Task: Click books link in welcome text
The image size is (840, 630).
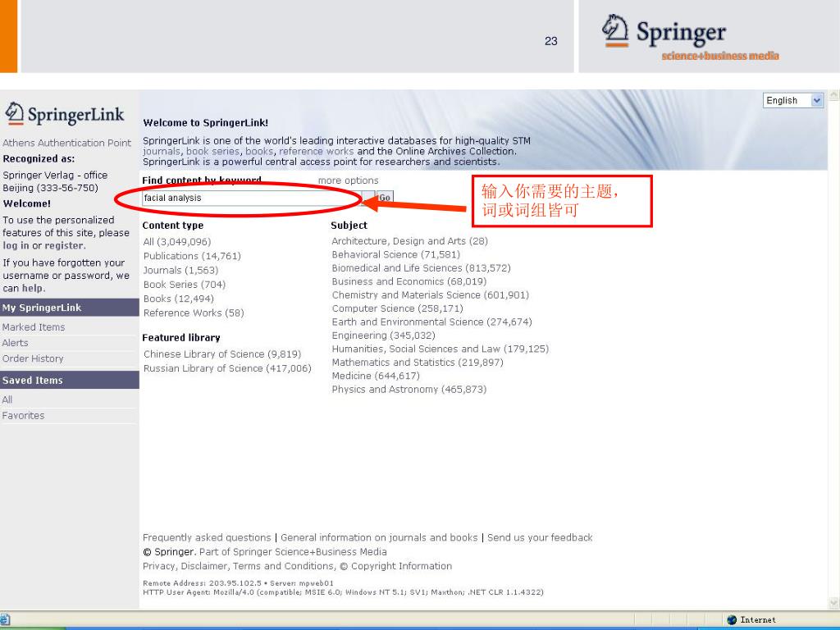Action: (258, 152)
